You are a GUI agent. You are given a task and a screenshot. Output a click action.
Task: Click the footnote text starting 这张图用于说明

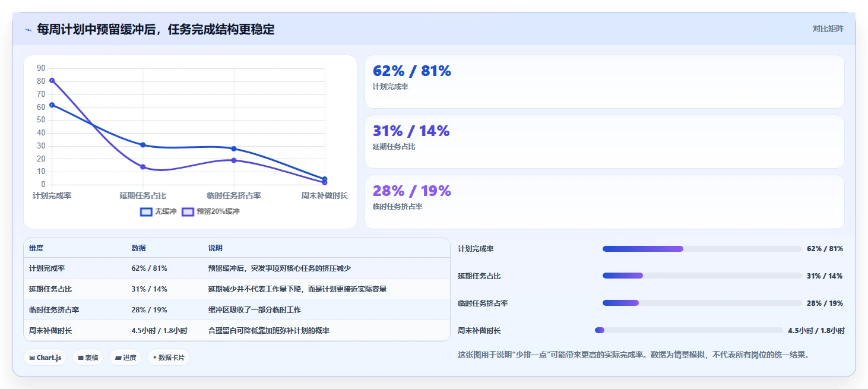point(633,355)
